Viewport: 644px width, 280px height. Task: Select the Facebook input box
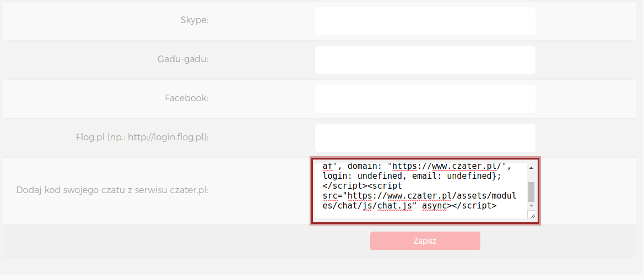click(x=425, y=99)
